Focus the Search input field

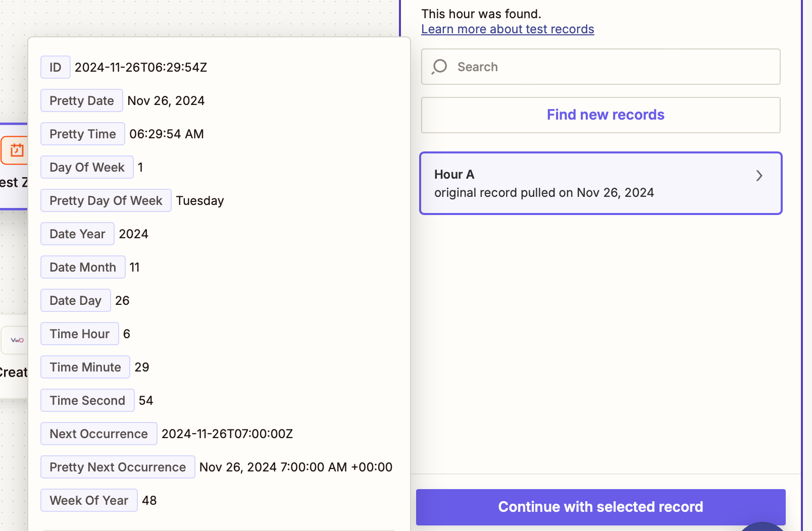click(x=601, y=67)
